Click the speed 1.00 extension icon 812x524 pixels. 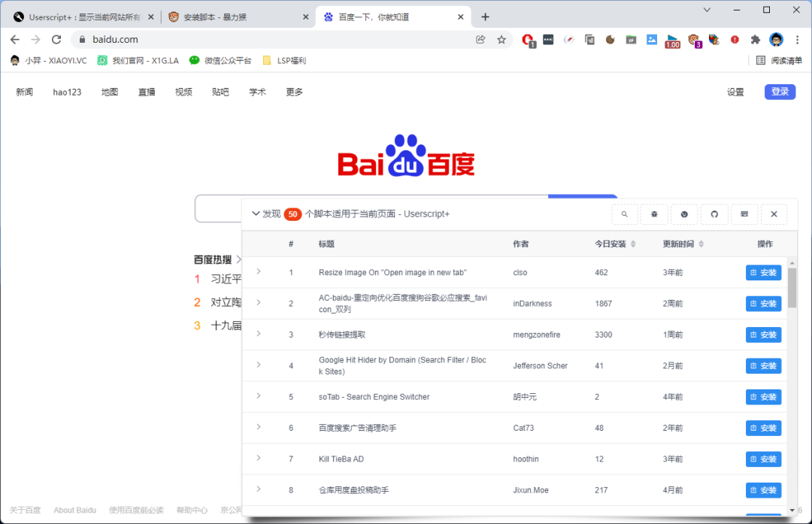(672, 41)
